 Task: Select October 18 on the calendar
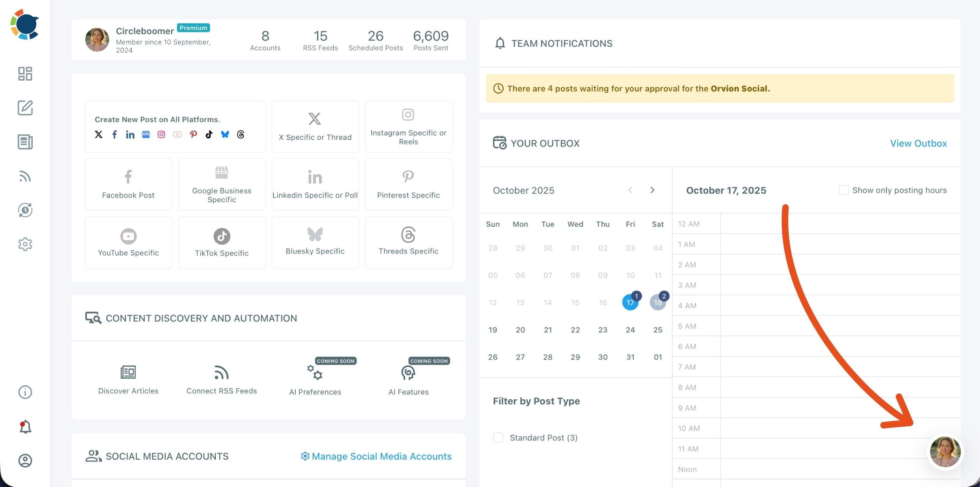point(657,302)
